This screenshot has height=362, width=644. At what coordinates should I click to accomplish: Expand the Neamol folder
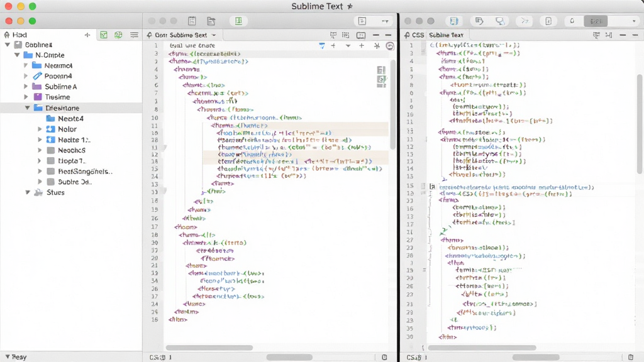(26, 65)
